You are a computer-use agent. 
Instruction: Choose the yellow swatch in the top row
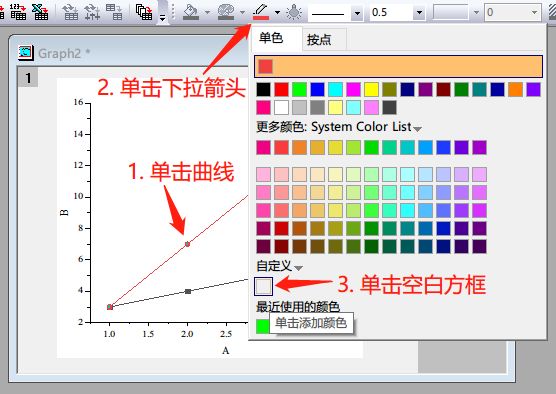click(371, 90)
